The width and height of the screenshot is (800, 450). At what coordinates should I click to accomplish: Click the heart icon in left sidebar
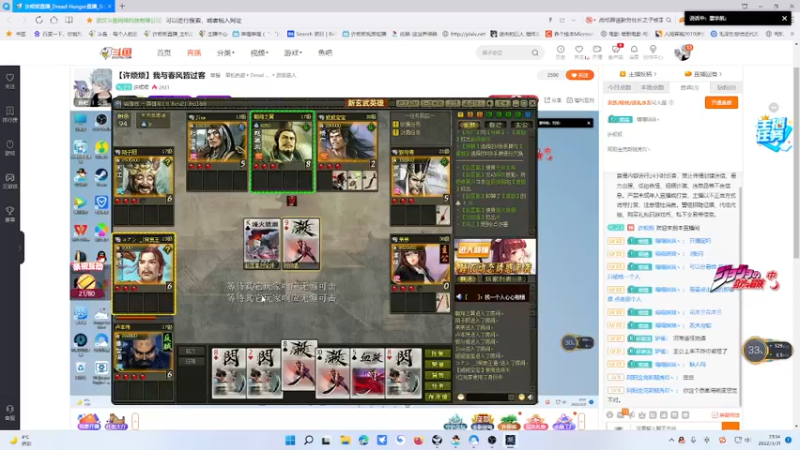click(10, 80)
